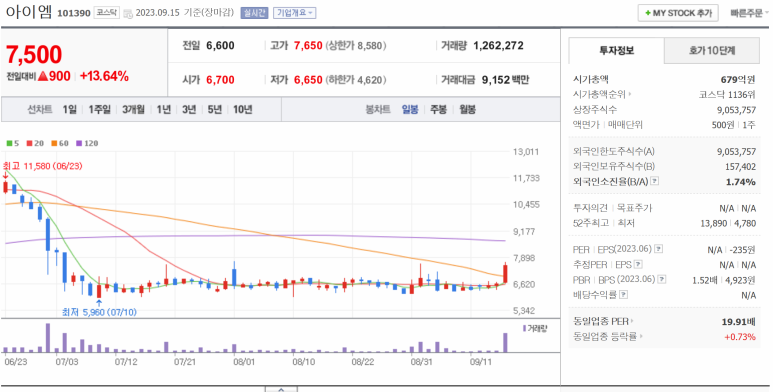Collapse the panel with the bottom up-arrow
Viewport: 773px width, 392px height.
(281, 390)
